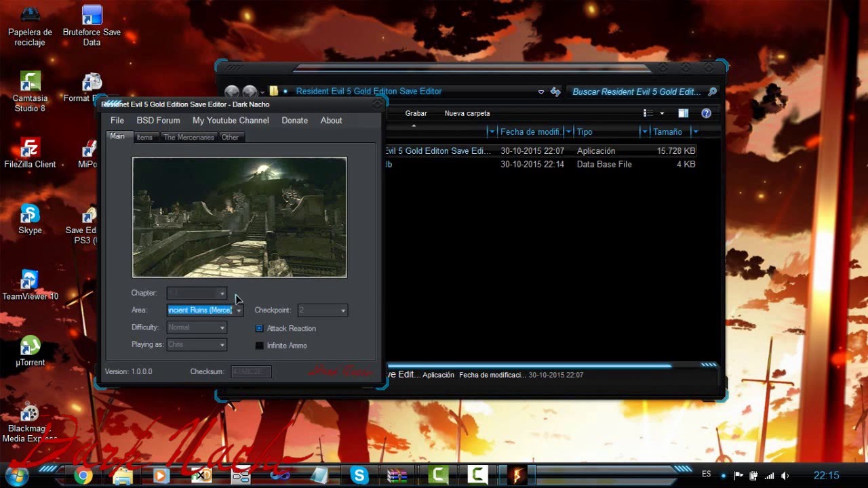Image resolution: width=868 pixels, height=488 pixels.
Task: Open the µTorrent desktop icon
Action: point(30,350)
